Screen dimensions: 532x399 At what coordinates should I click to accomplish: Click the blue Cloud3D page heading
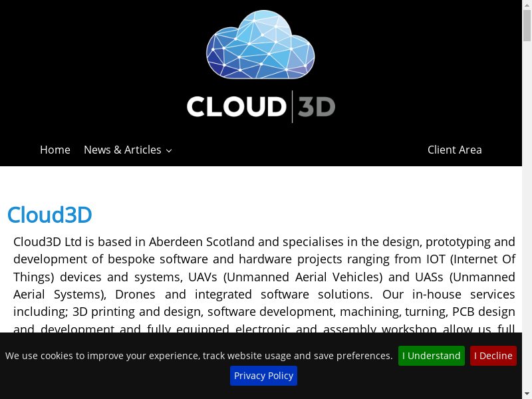[x=49, y=215]
